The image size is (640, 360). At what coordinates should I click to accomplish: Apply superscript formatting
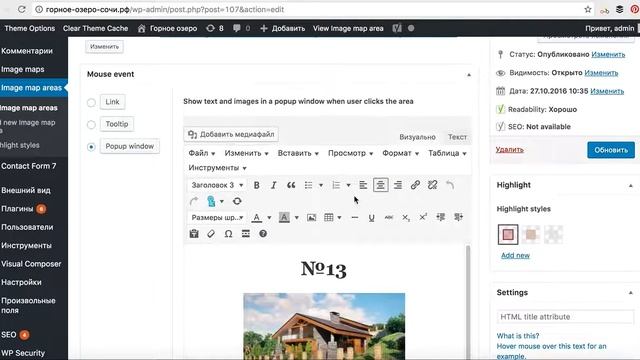[x=423, y=218]
